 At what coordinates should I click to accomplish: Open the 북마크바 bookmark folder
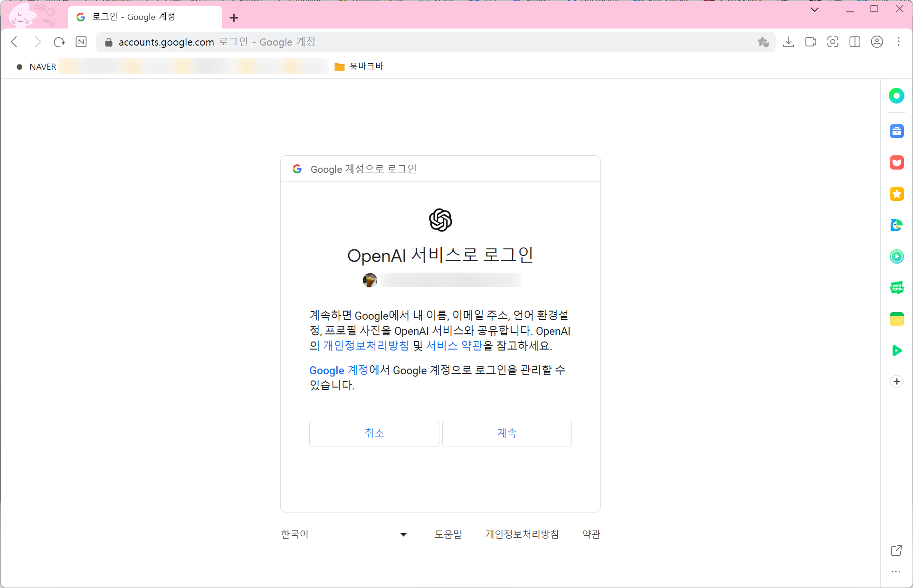[x=359, y=66]
